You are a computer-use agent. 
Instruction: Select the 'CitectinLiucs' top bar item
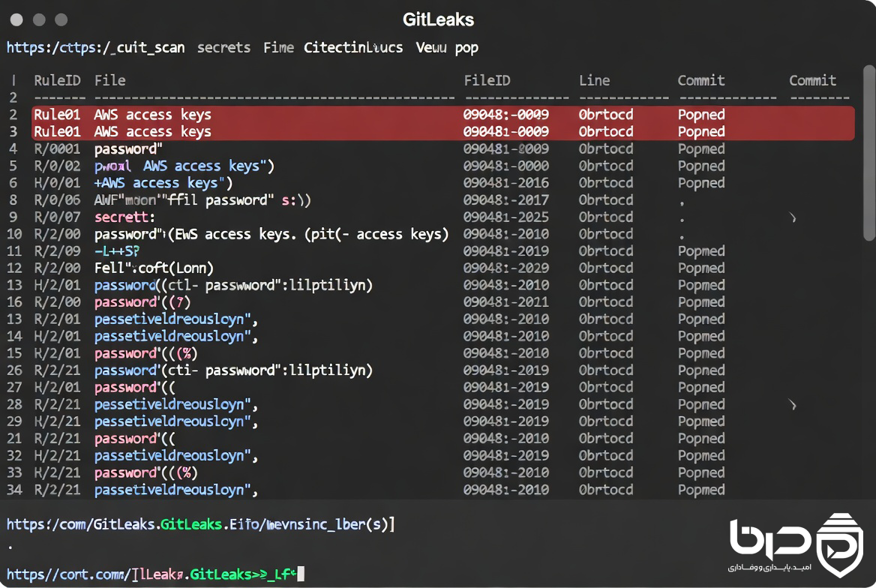[353, 47]
